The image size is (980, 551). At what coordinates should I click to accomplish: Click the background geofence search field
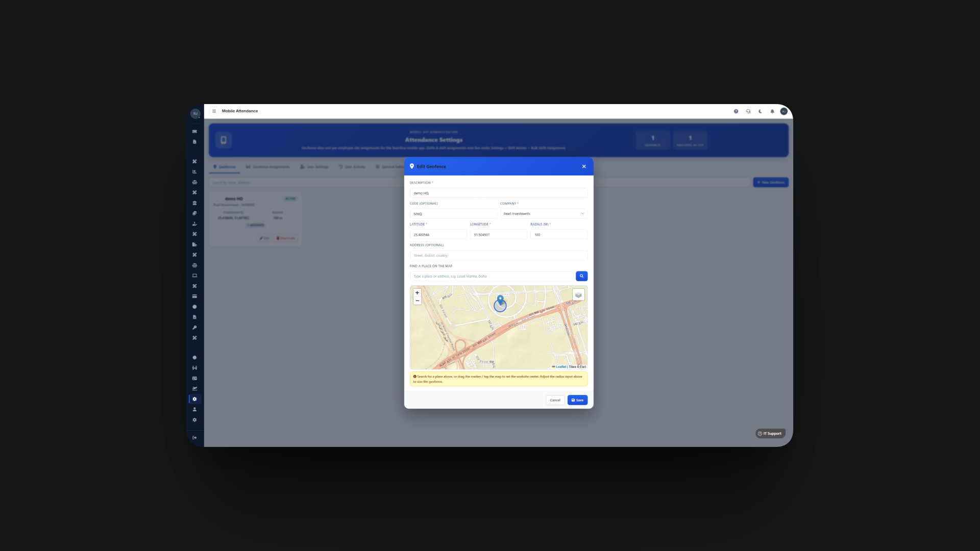[479, 182]
